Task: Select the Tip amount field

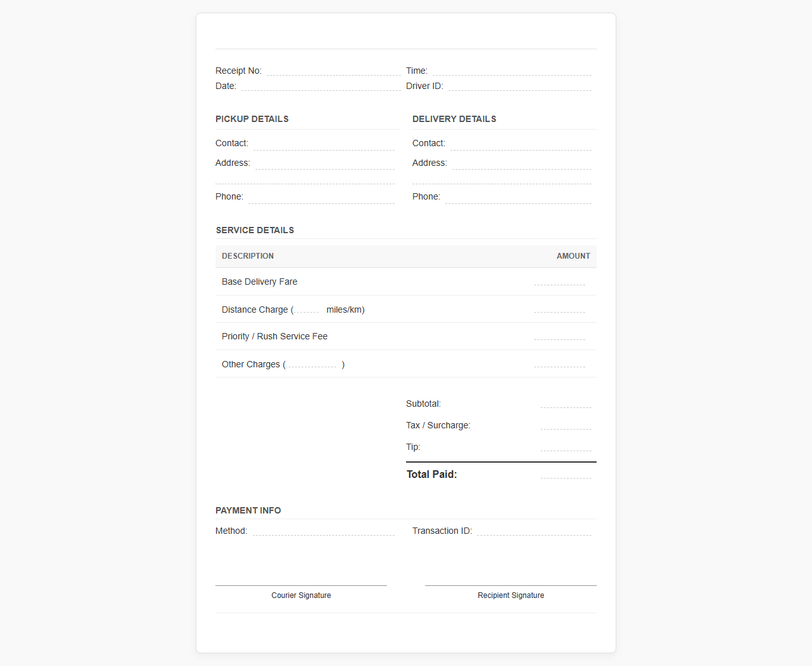Action: tap(566, 445)
